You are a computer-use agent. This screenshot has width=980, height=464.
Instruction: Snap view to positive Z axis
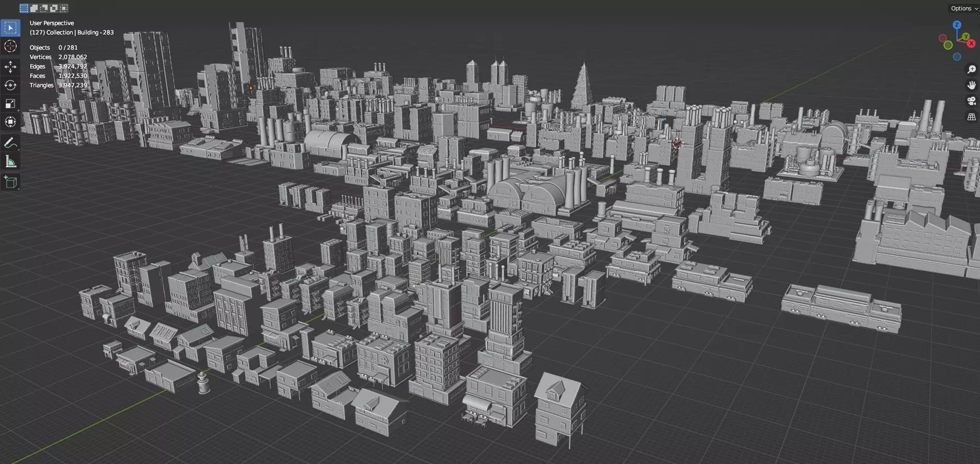pos(957,25)
